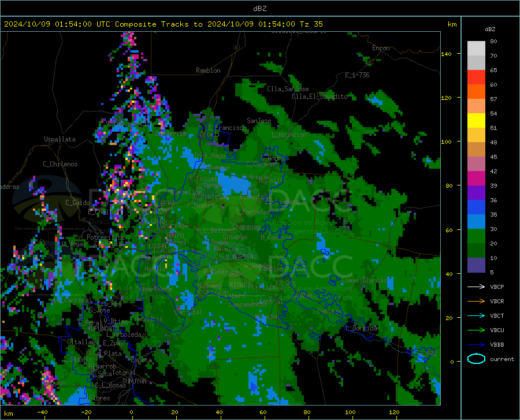Click the Encon place label
The width and height of the screenshot is (520, 420).
pyautogui.click(x=381, y=48)
